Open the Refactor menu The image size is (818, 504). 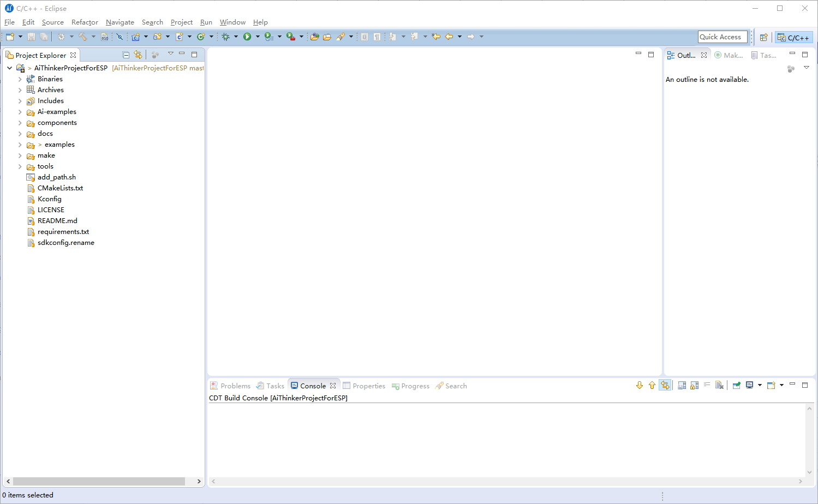pyautogui.click(x=85, y=22)
